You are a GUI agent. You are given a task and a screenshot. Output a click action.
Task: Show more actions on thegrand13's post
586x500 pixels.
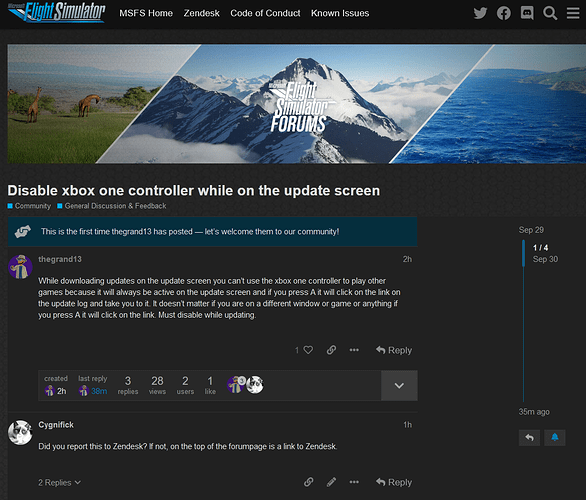pyautogui.click(x=354, y=350)
